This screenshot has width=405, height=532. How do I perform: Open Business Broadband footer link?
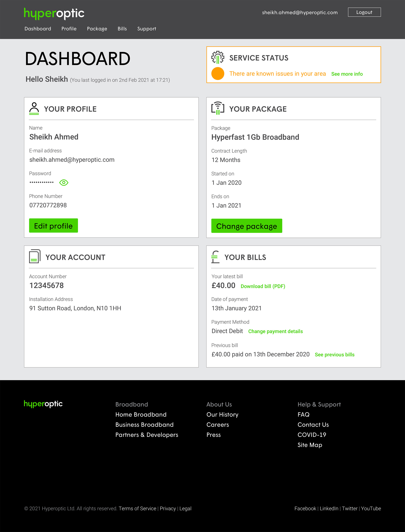tap(144, 425)
